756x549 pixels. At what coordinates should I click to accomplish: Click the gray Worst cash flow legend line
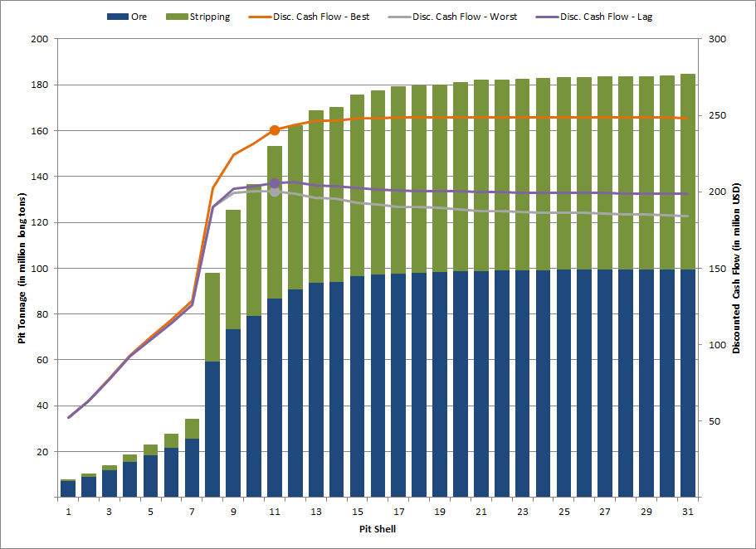399,17
